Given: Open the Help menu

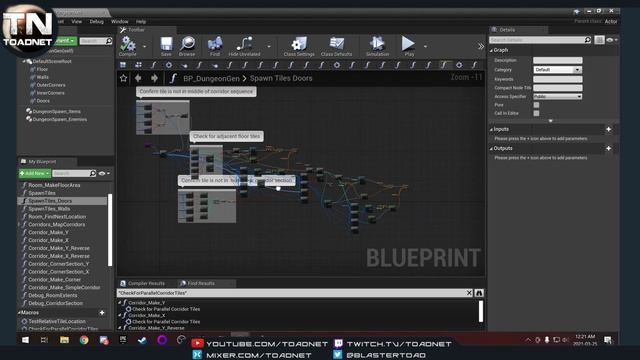Looking at the screenshot, I should pos(141,22).
